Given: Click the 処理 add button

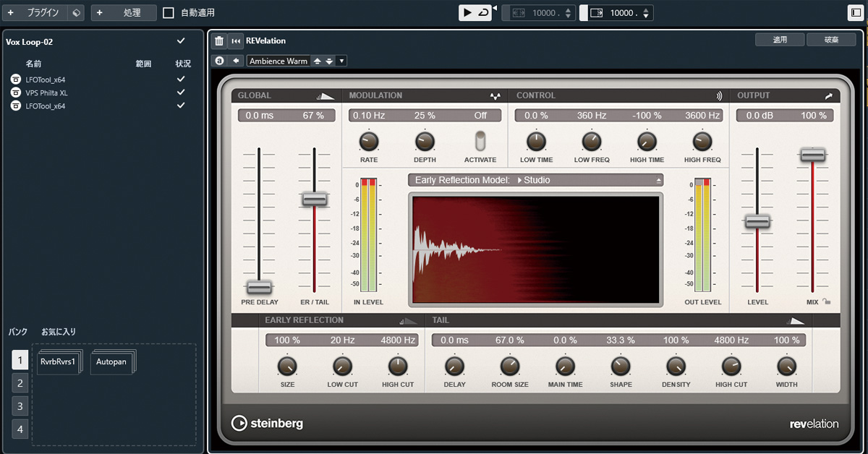Looking at the screenshot, I should pyautogui.click(x=124, y=13).
